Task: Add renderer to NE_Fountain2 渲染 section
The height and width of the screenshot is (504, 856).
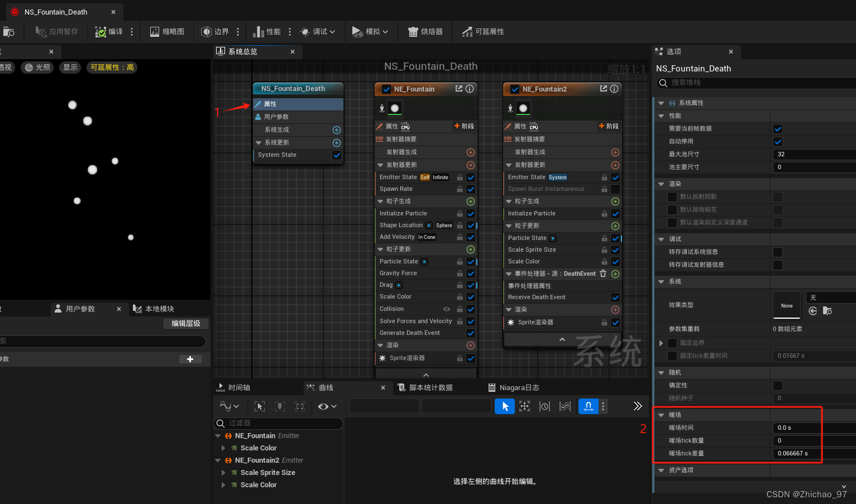Action: tap(615, 310)
